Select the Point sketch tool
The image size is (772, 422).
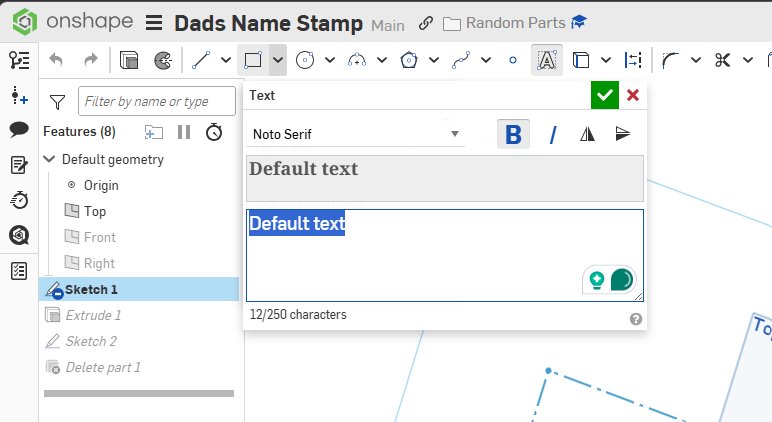tap(513, 60)
